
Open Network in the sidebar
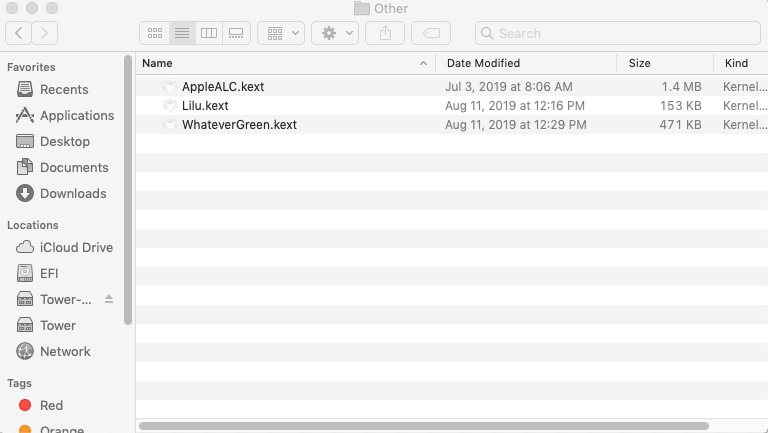pos(53,351)
